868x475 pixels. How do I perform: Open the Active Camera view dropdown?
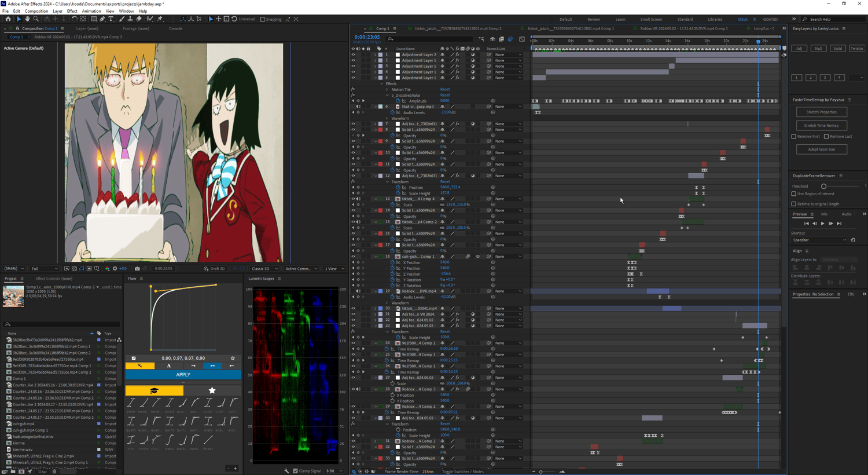301,269
